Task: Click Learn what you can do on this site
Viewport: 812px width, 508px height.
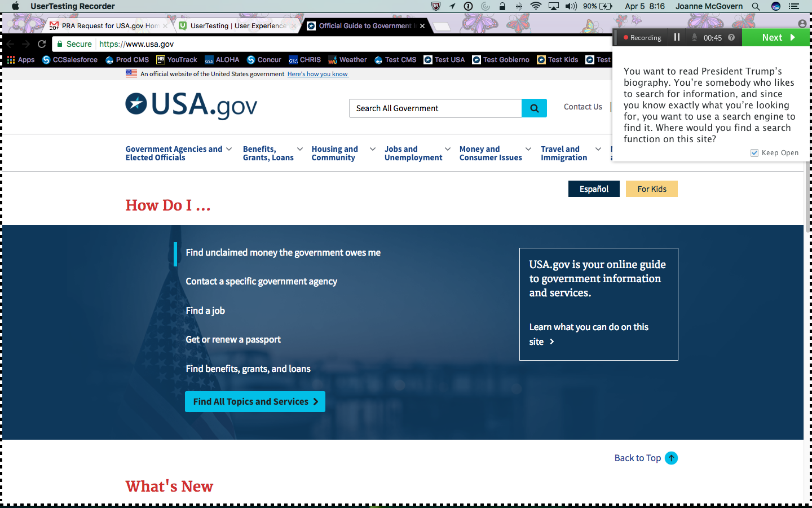Action: 589,334
